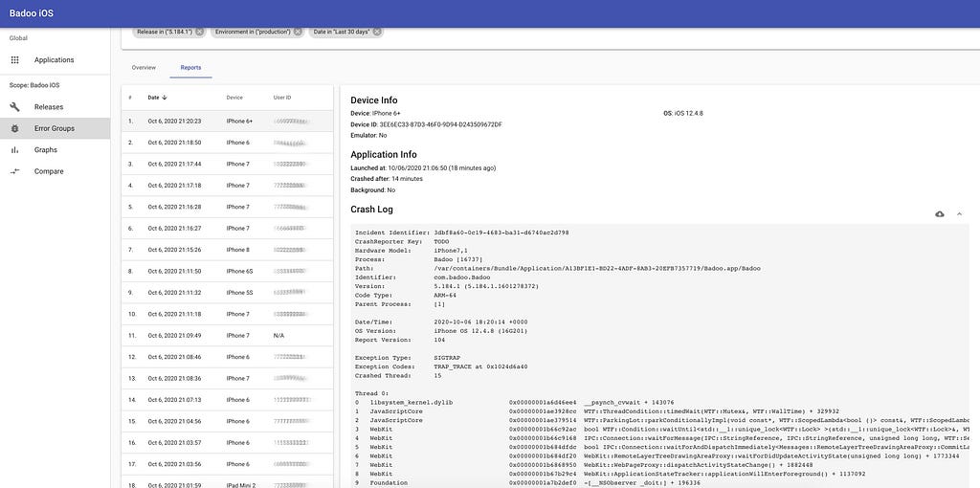Click the Device column header

click(x=234, y=98)
